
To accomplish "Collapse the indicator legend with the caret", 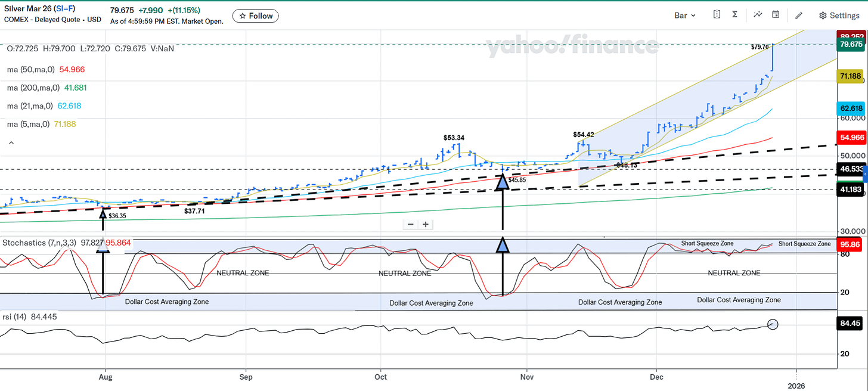I will click(x=10, y=143).
